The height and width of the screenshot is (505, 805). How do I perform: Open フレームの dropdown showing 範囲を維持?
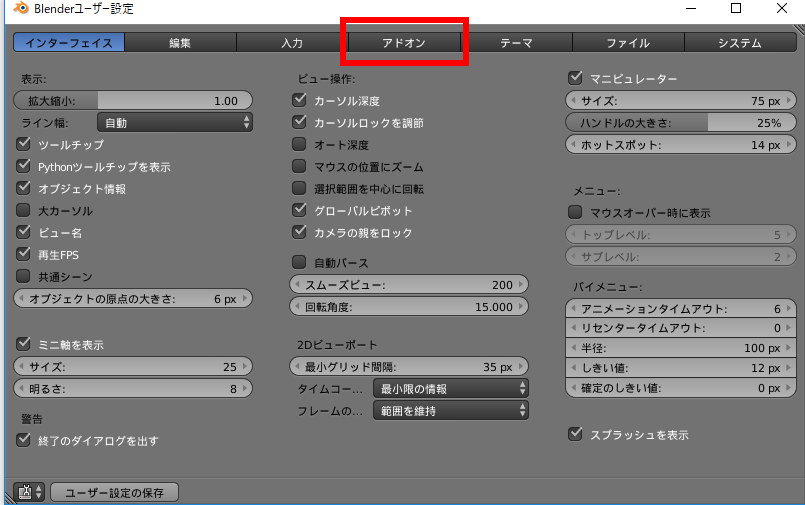click(451, 411)
